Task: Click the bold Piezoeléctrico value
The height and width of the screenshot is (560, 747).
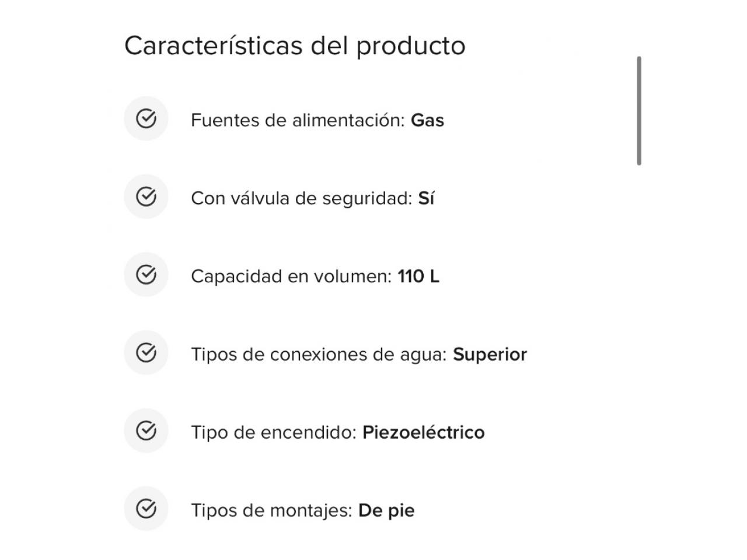Action: click(x=424, y=433)
